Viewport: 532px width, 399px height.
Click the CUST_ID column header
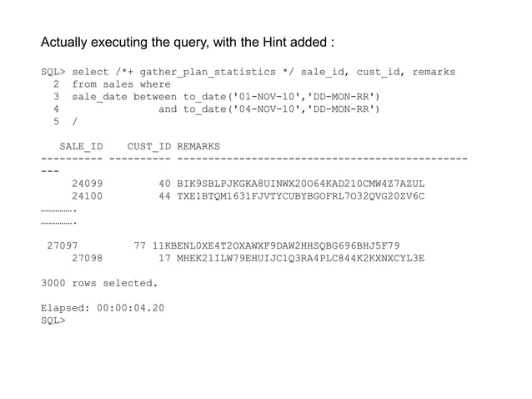(x=149, y=146)
